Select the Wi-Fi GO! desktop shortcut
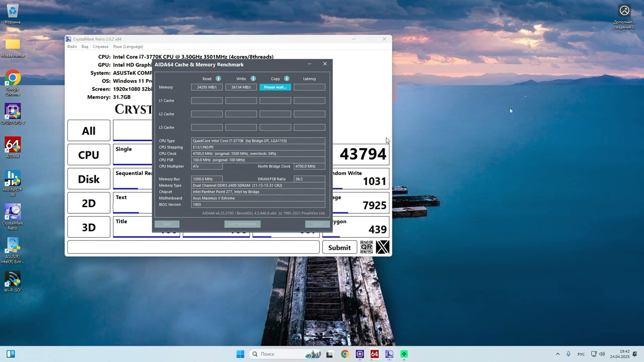This screenshot has height=362, width=644. (x=13, y=282)
